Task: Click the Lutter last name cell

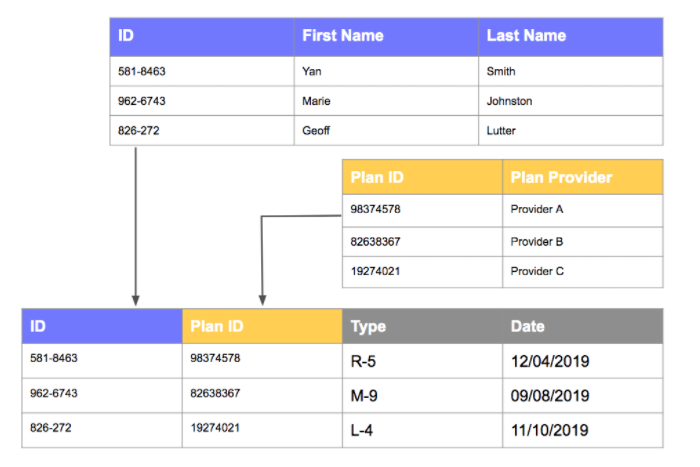Action: [x=502, y=130]
